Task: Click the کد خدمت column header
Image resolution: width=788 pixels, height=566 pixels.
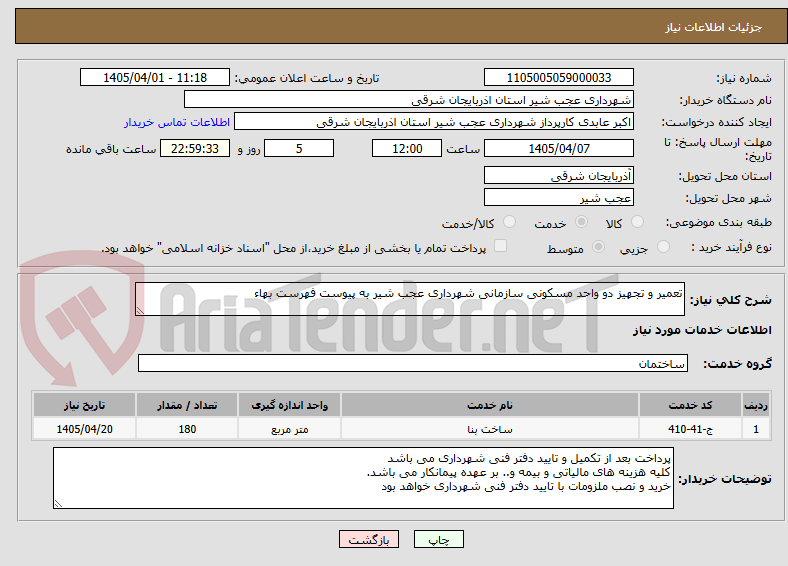Action: [691, 405]
